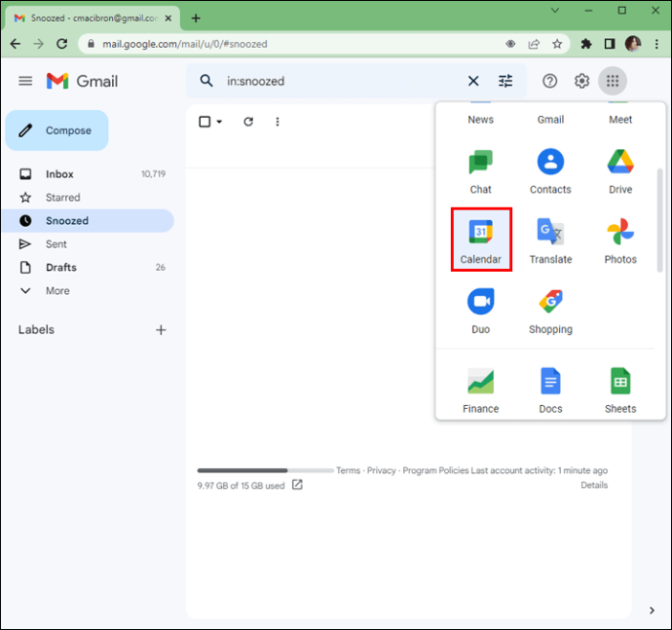Viewport: 672px width, 630px height.
Task: Open the Program Policies link
Action: [x=435, y=470]
